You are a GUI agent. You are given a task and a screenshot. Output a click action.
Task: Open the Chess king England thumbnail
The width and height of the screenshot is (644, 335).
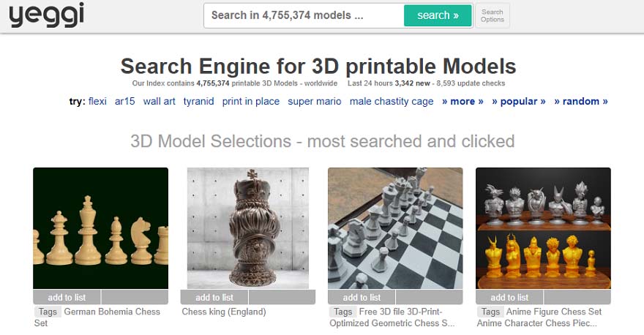(x=247, y=228)
